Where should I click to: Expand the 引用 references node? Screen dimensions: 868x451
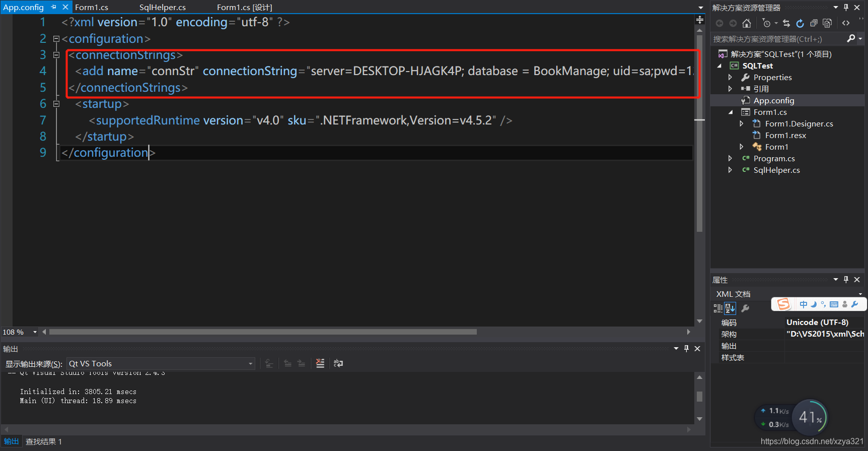(x=730, y=89)
